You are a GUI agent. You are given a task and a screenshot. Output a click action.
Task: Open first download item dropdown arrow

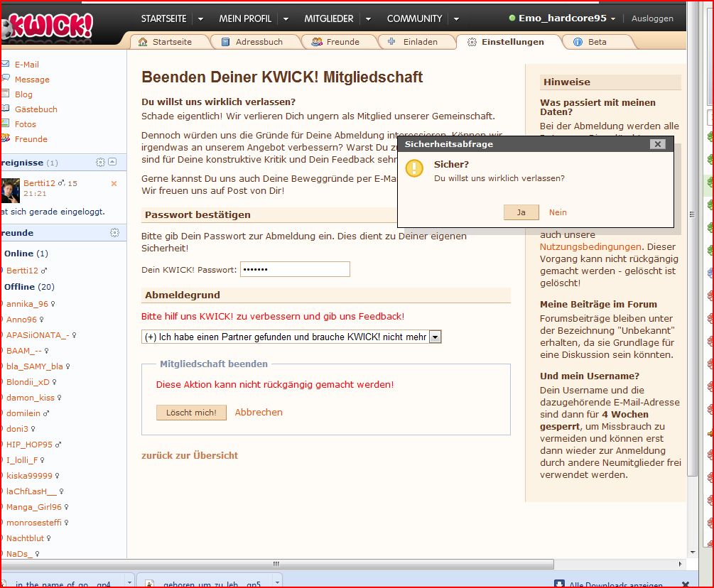tap(129, 582)
